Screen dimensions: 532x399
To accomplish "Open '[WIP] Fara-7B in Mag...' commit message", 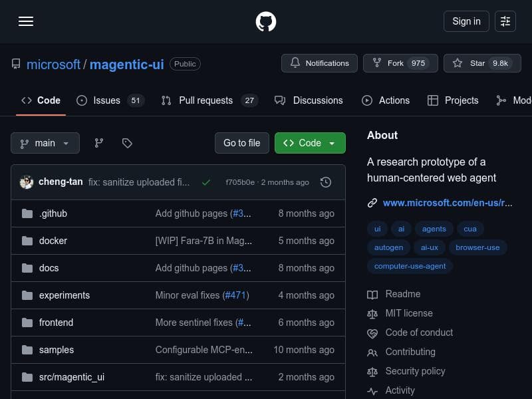I will [x=203, y=241].
